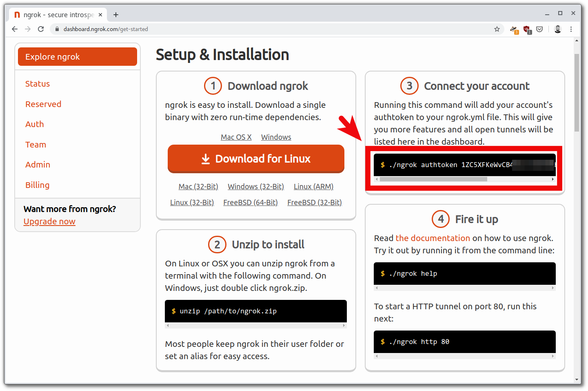Select the FreeBSD (64-Bit) download

pos(251,203)
